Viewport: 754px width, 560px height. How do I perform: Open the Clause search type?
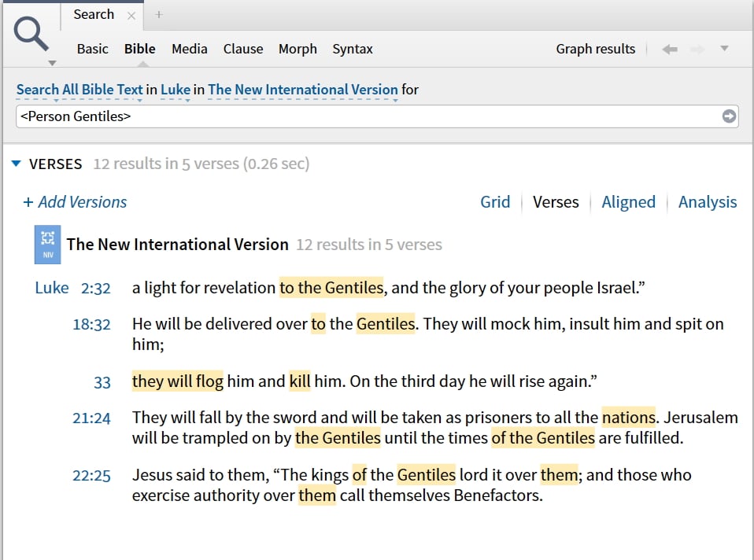[243, 49]
